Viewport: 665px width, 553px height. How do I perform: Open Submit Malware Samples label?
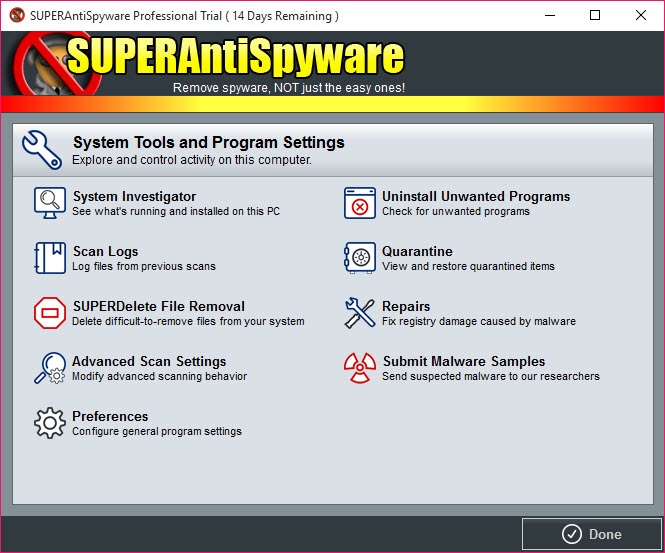(x=464, y=361)
